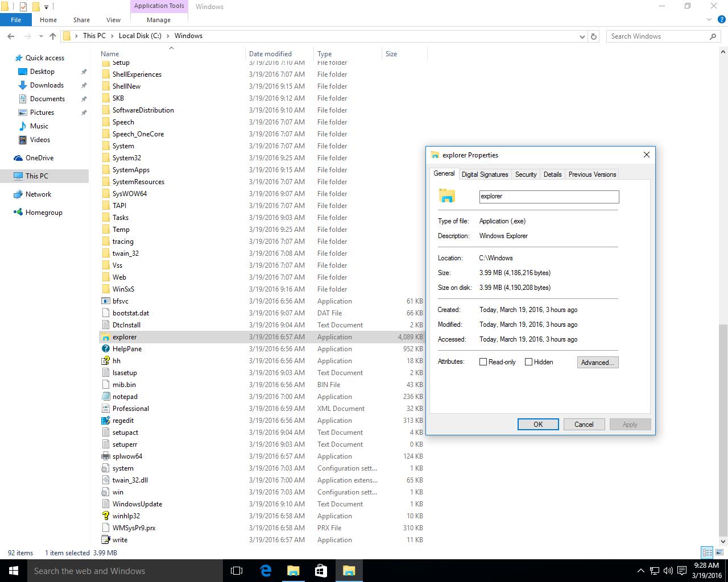Select Homegroup in navigation pane
Viewport: 728px width, 582px height.
[44, 213]
